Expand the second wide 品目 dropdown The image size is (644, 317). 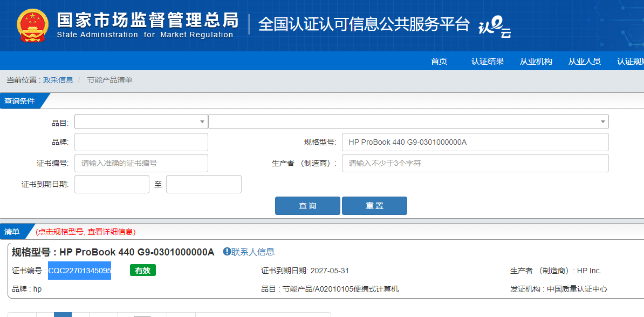coord(409,122)
